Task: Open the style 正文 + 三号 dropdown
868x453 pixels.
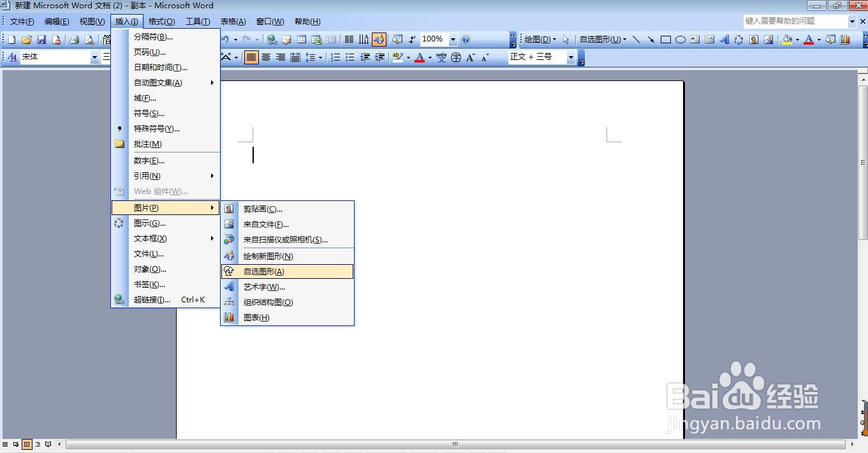Action: [x=571, y=57]
